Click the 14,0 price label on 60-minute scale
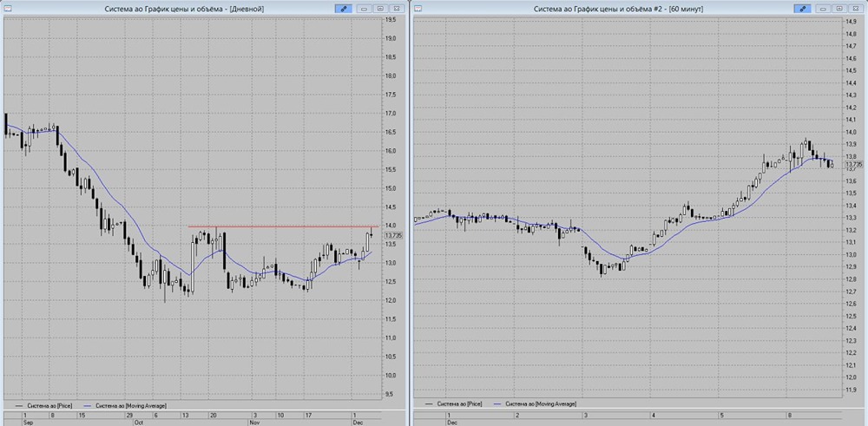 851,132
